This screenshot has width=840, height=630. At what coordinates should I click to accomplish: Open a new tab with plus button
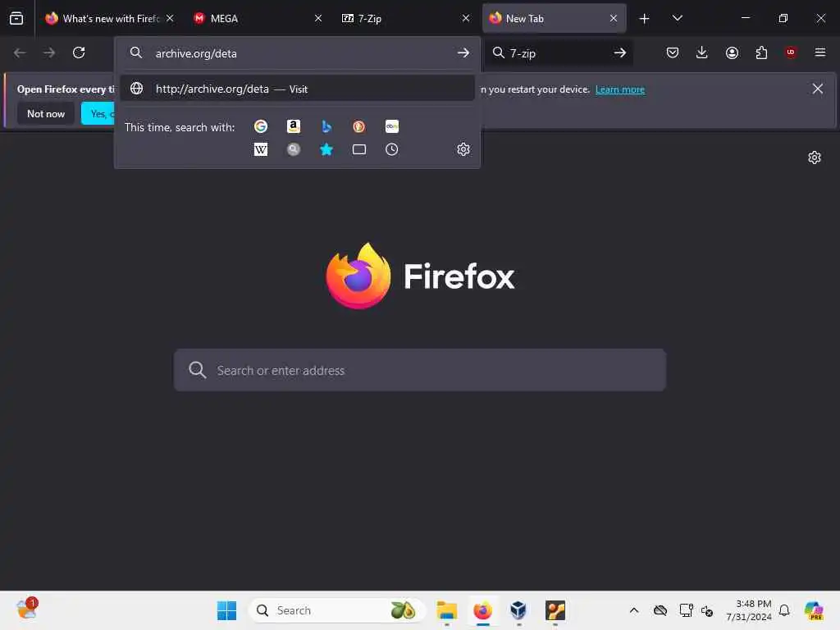645,19
